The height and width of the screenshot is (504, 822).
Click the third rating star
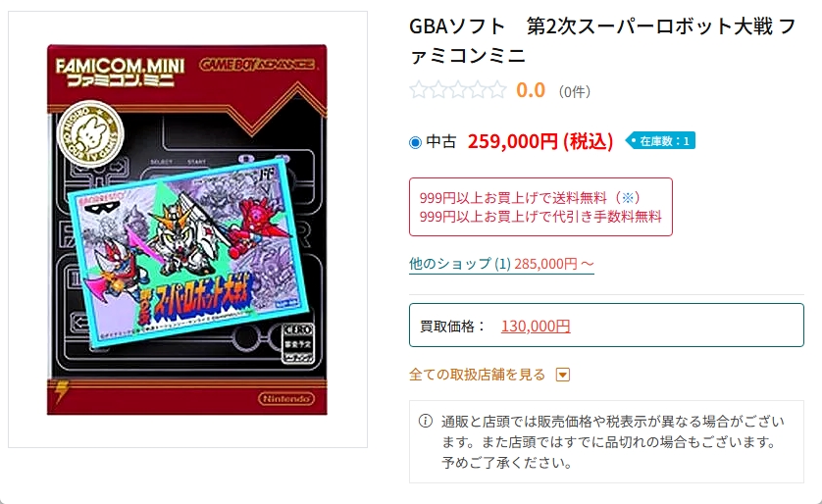(458, 90)
